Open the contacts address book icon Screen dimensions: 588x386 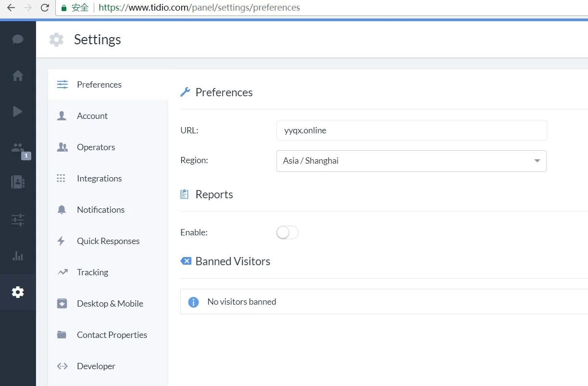click(x=18, y=182)
